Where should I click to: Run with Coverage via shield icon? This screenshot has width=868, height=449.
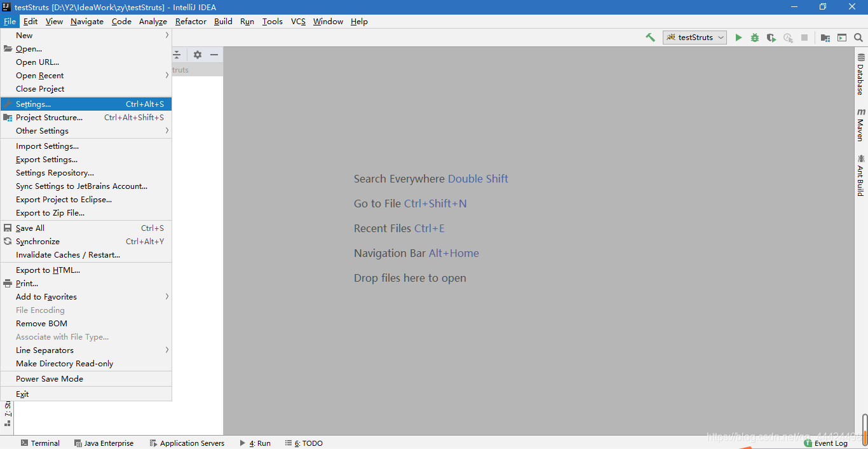coord(771,38)
